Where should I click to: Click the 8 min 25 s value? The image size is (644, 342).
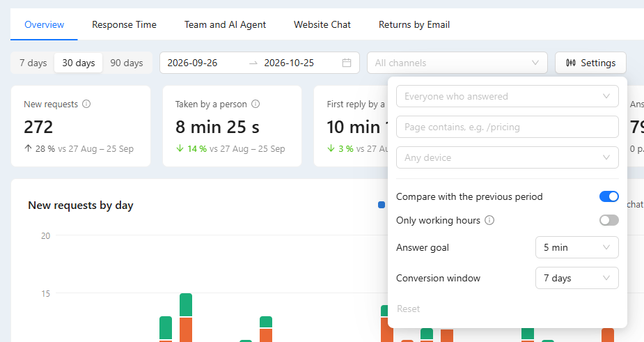217,127
